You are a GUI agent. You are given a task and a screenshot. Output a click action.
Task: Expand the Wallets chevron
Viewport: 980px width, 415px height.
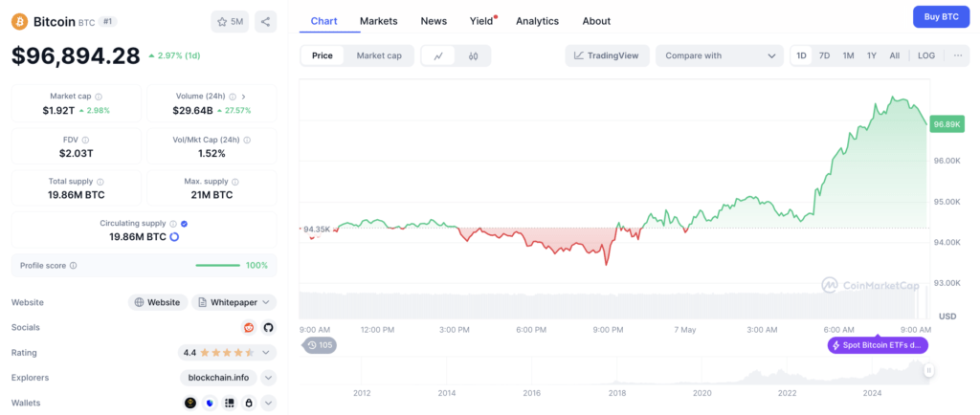click(x=268, y=404)
